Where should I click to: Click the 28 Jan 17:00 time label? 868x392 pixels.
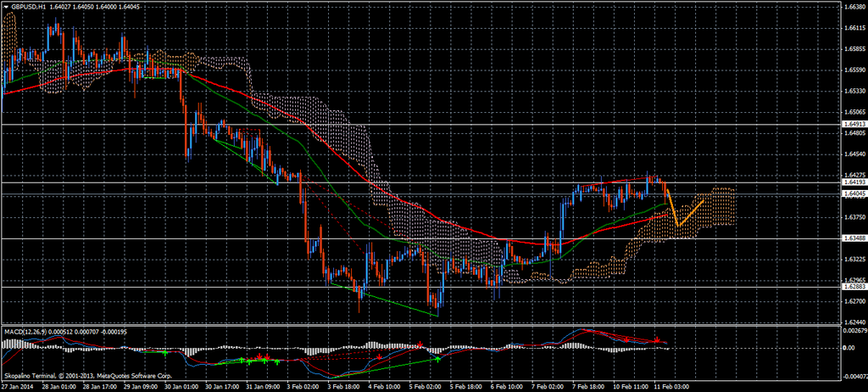coord(102,386)
